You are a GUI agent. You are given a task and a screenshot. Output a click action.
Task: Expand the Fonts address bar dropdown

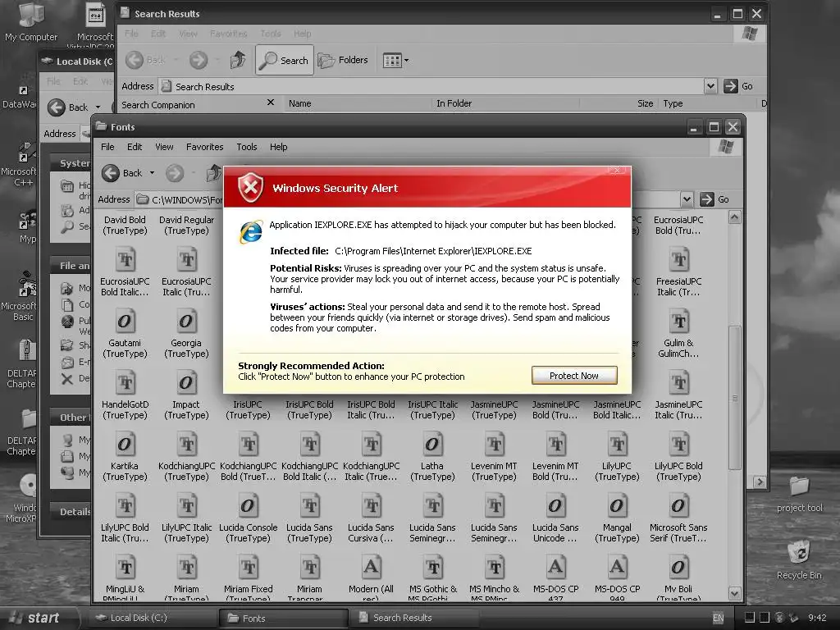[687, 200]
